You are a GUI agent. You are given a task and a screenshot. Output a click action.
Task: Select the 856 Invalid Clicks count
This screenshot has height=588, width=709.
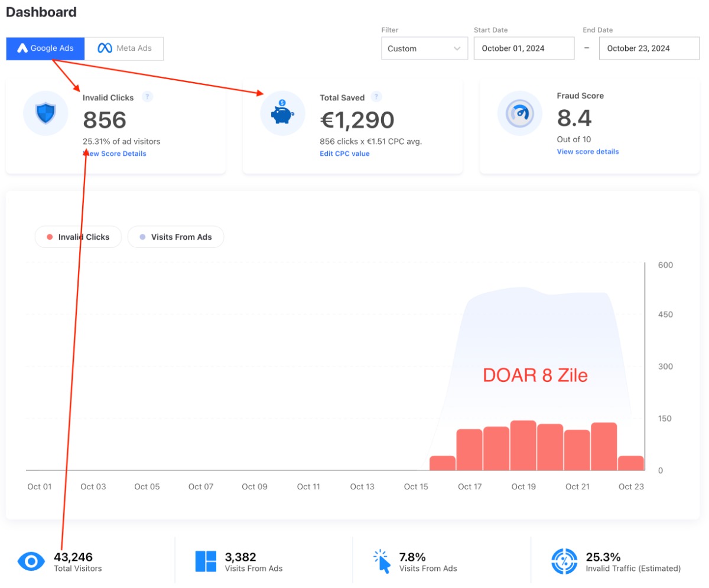tap(105, 120)
